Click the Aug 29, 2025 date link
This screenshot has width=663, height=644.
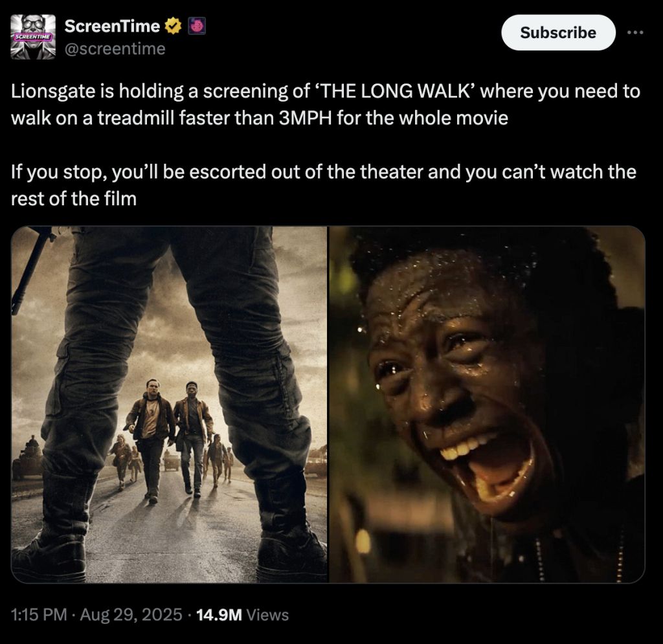pyautogui.click(x=131, y=614)
